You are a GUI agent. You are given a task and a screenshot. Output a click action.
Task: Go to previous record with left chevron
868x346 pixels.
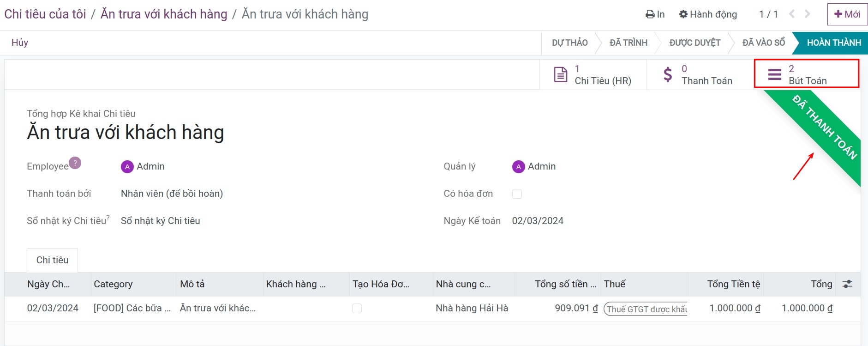(792, 14)
